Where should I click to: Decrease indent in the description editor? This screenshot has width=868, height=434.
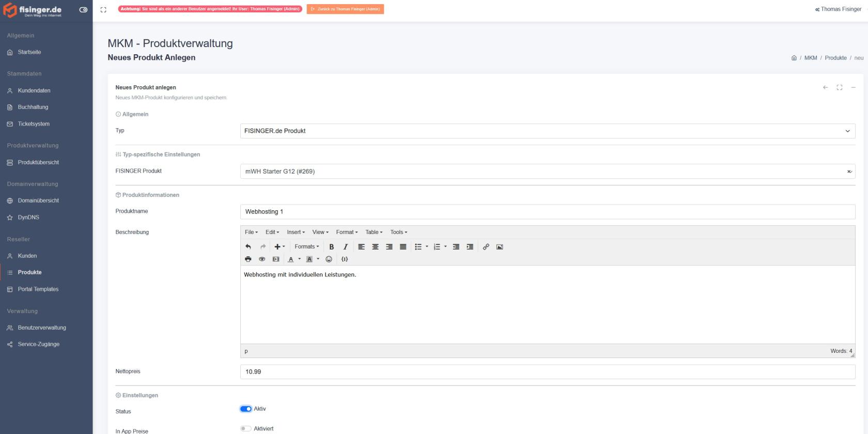[456, 247]
